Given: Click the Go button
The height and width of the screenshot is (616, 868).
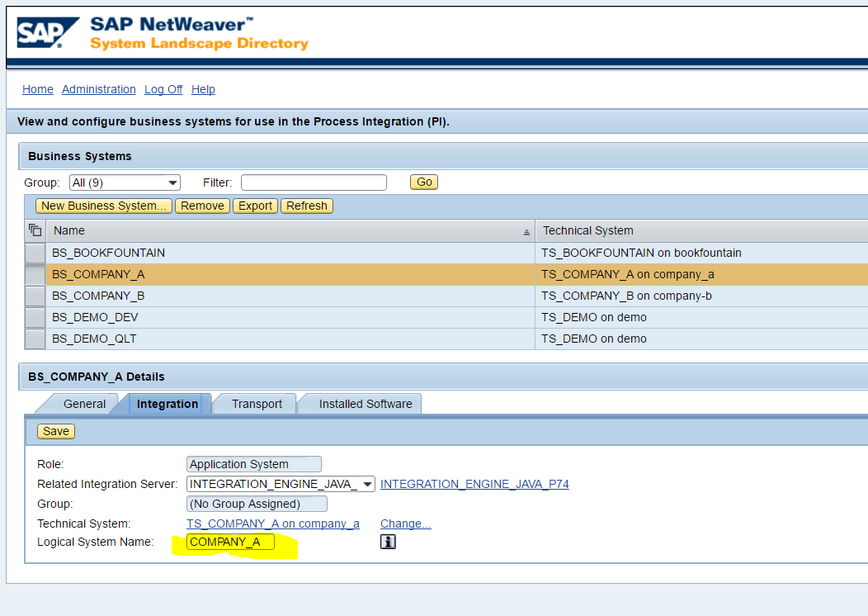Looking at the screenshot, I should point(424,182).
